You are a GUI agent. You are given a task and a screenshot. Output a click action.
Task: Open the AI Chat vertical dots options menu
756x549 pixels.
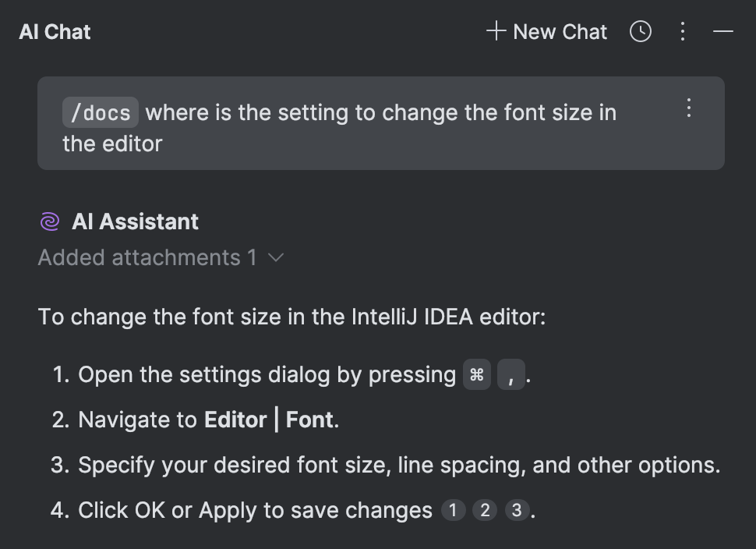coord(682,31)
